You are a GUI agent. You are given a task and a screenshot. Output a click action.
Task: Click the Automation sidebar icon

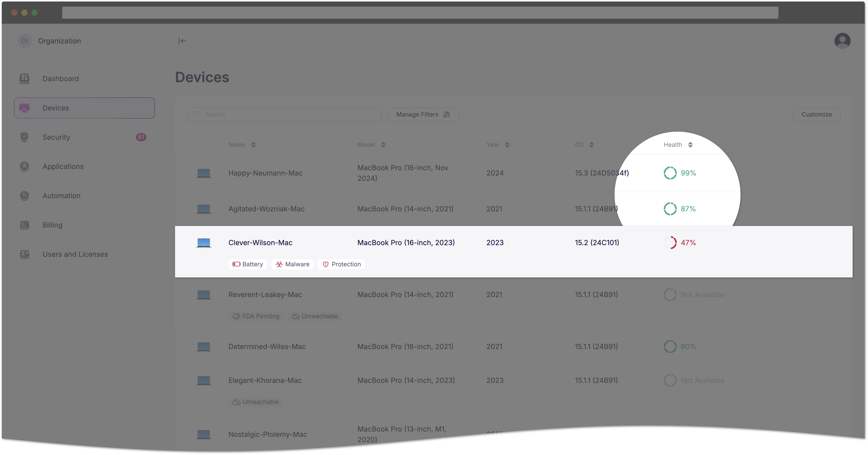tap(25, 195)
